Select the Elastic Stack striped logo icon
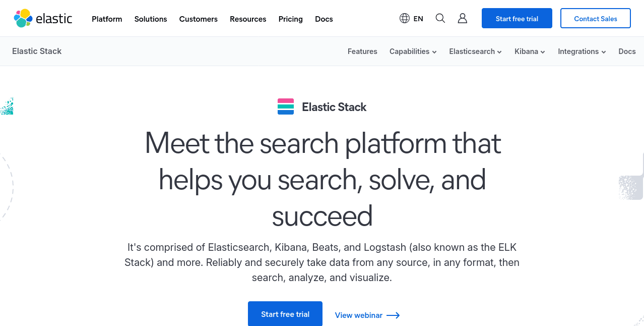This screenshot has width=644, height=326. [x=286, y=106]
